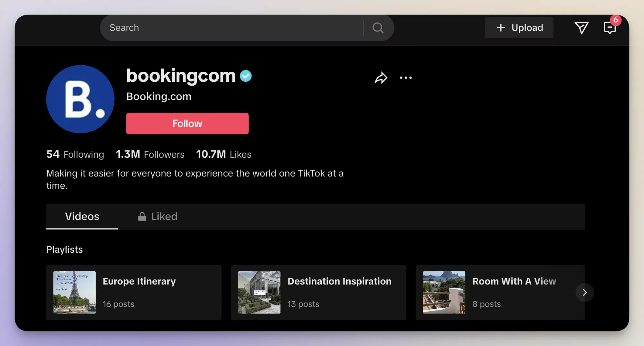View the 1.3M Followers list
This screenshot has width=644, height=346.
(150, 154)
